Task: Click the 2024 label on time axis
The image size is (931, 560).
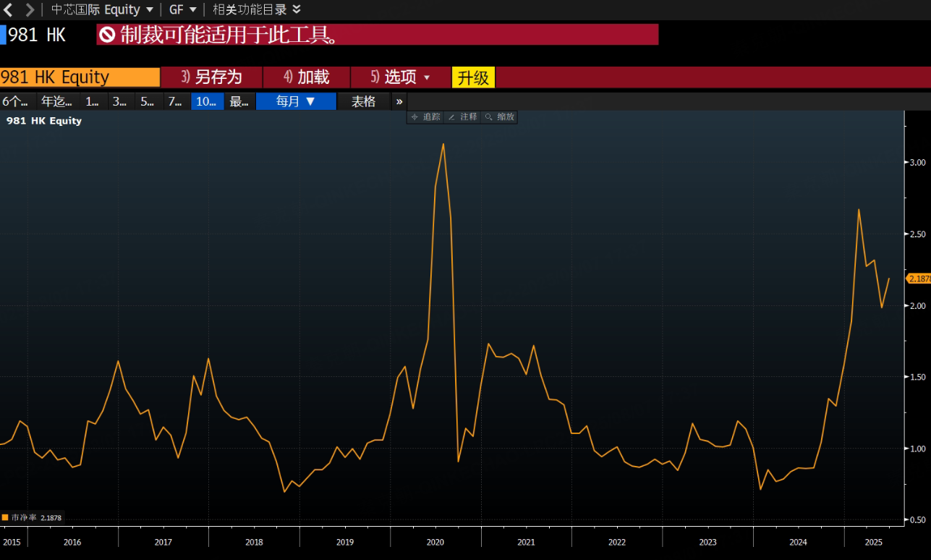Action: [798, 542]
